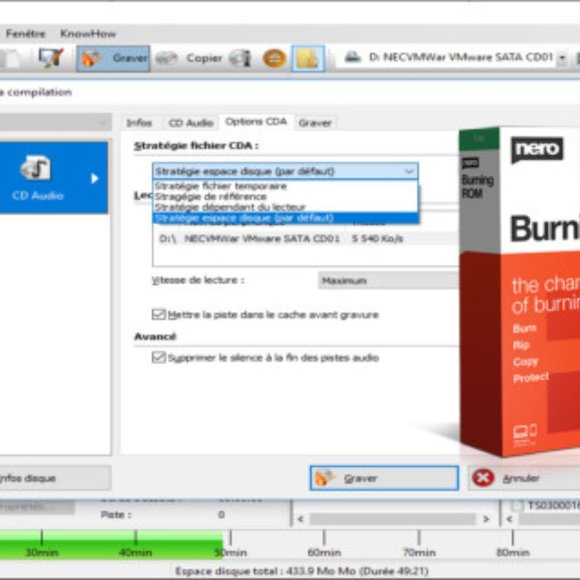The height and width of the screenshot is (580, 580).
Task: Click the 60min marker on capacity scale
Action: coord(324,552)
